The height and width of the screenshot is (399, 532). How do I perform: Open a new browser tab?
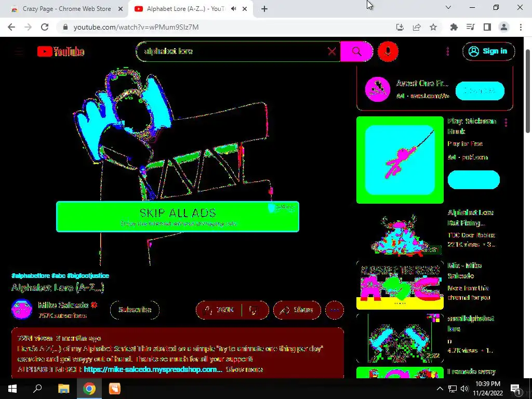(264, 9)
